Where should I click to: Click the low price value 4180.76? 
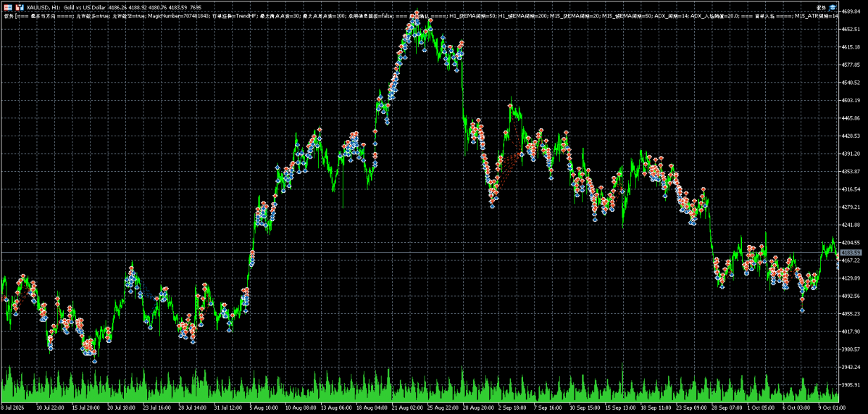(x=158, y=7)
